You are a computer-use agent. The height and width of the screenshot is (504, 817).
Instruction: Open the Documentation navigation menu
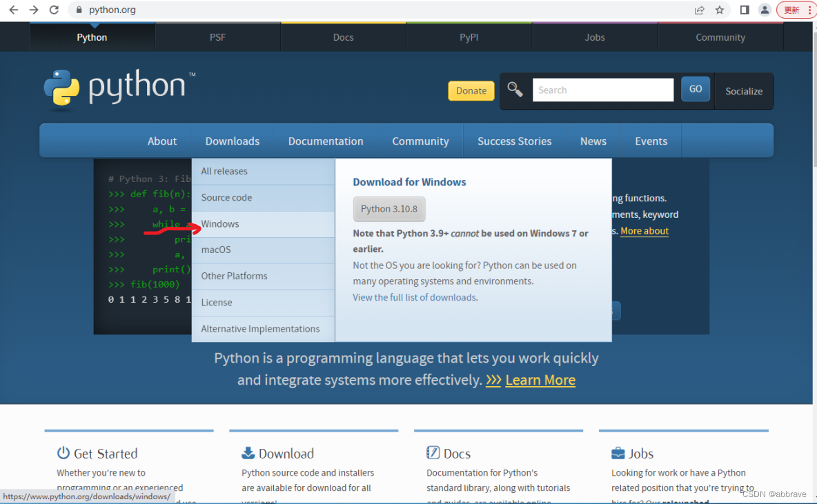pyautogui.click(x=326, y=141)
